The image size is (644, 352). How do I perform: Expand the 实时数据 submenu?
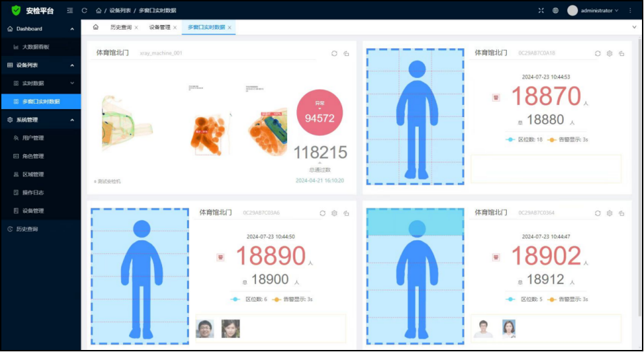pyautogui.click(x=72, y=83)
